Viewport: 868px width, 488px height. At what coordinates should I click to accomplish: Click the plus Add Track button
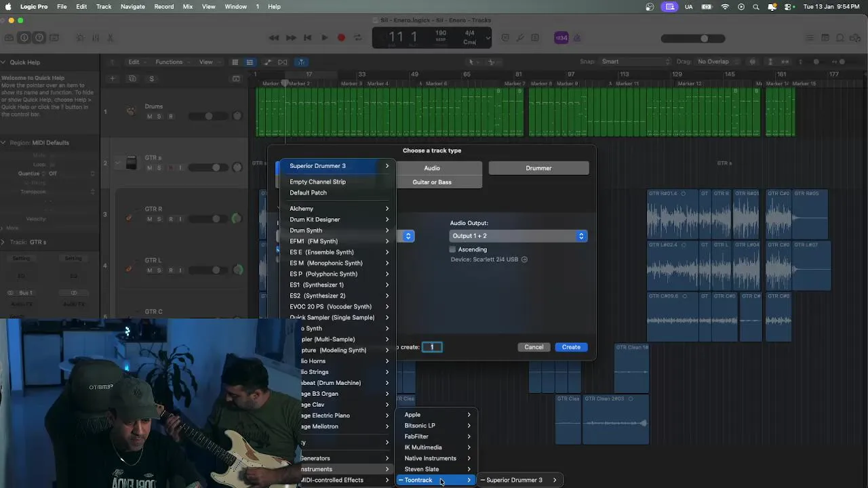(x=113, y=79)
